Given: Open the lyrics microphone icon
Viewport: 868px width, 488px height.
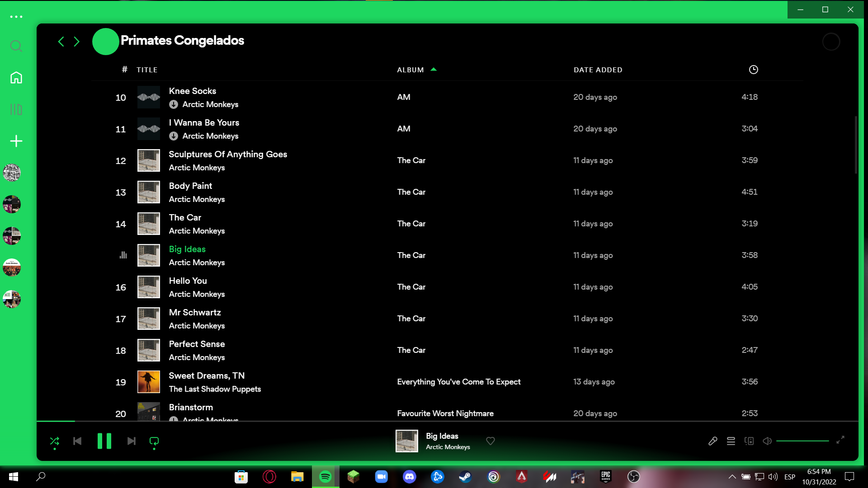Looking at the screenshot, I should (713, 441).
